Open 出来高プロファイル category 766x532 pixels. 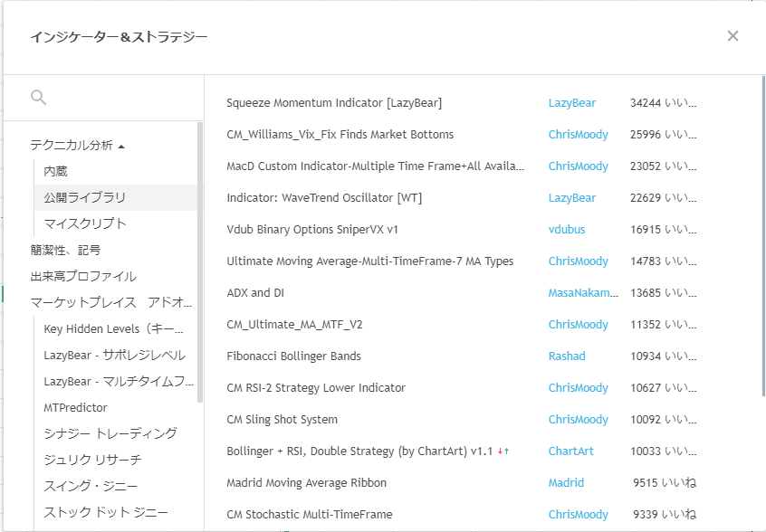tap(83, 276)
